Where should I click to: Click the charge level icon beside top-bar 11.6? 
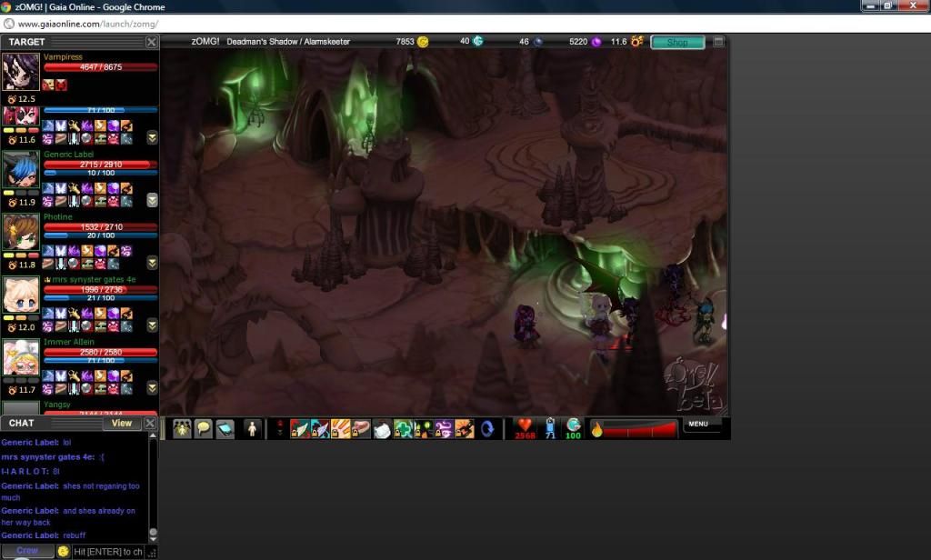point(637,41)
